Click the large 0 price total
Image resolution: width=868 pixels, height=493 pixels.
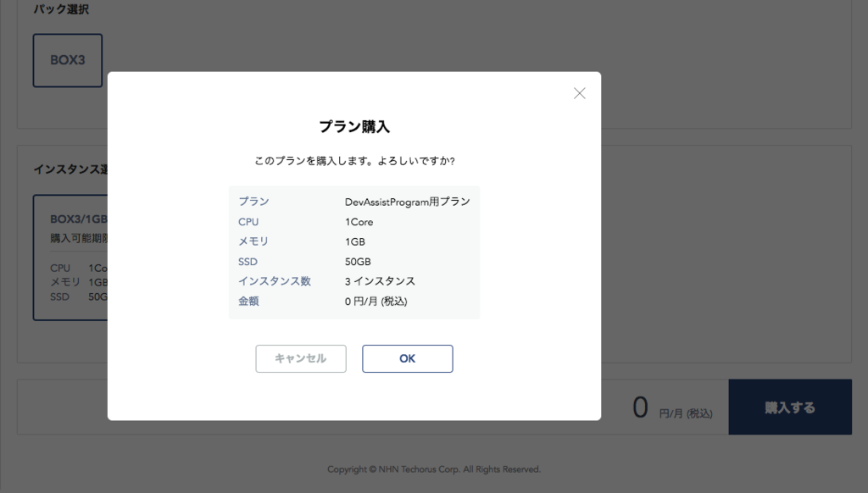[640, 407]
